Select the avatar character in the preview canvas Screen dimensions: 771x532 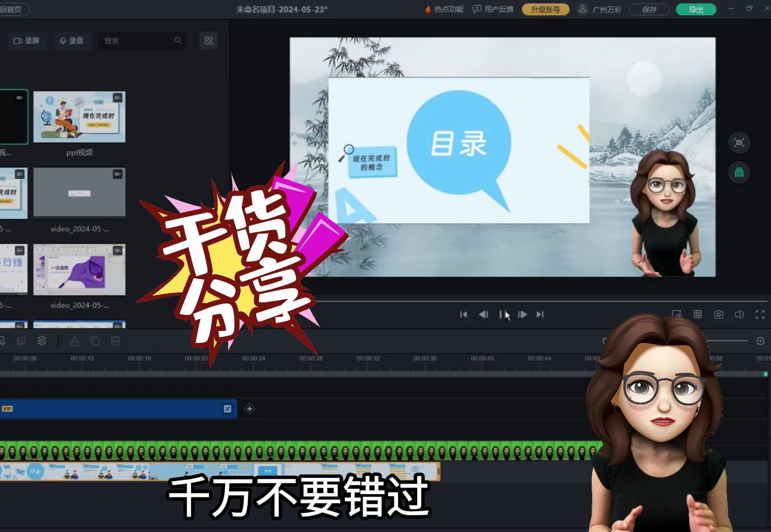(x=666, y=213)
